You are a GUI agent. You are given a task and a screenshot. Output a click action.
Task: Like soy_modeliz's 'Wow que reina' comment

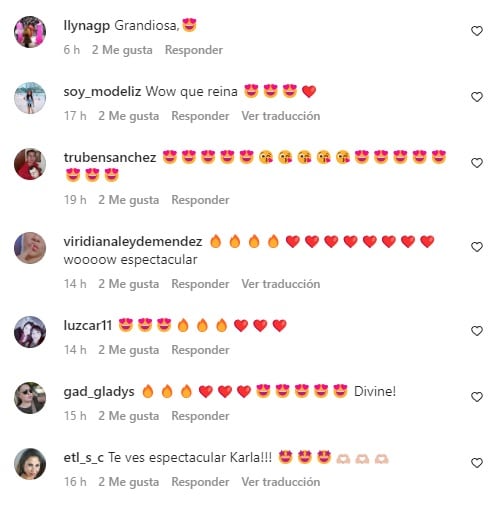[477, 97]
